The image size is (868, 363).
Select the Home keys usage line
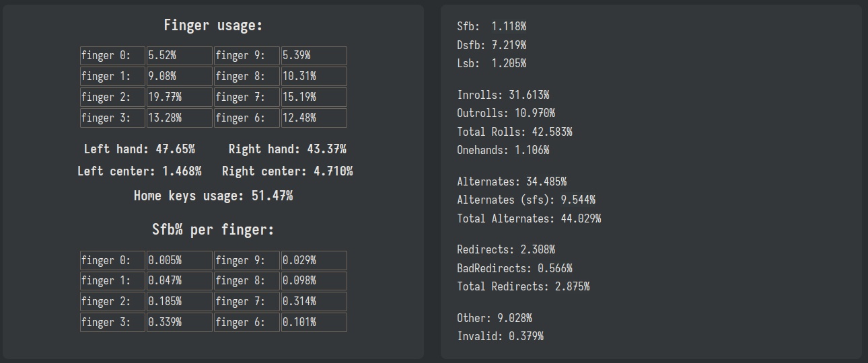[213, 196]
